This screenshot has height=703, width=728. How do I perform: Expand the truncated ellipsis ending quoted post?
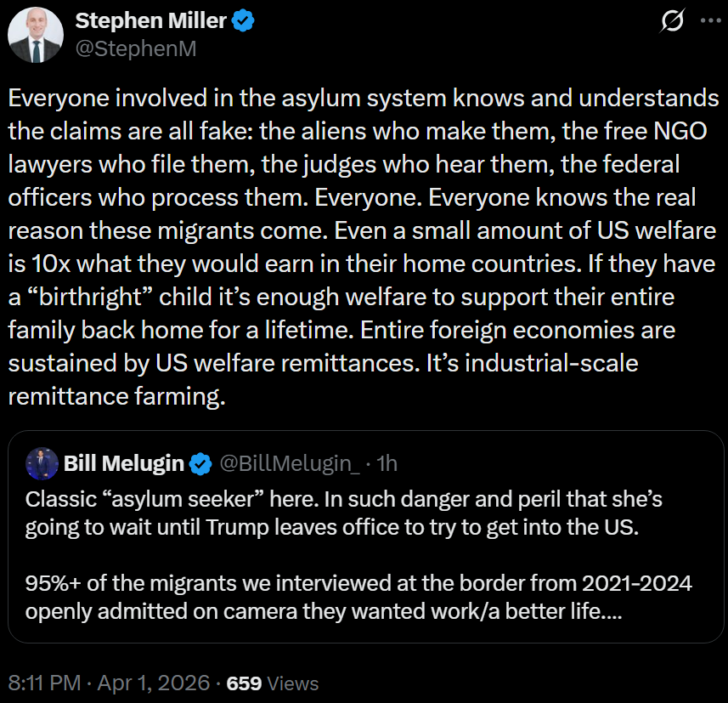coord(611,611)
